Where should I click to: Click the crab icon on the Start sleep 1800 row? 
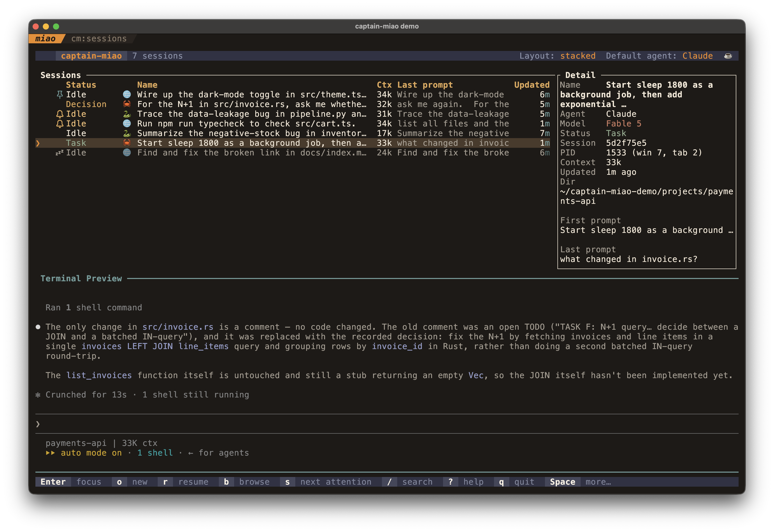pyautogui.click(x=127, y=143)
